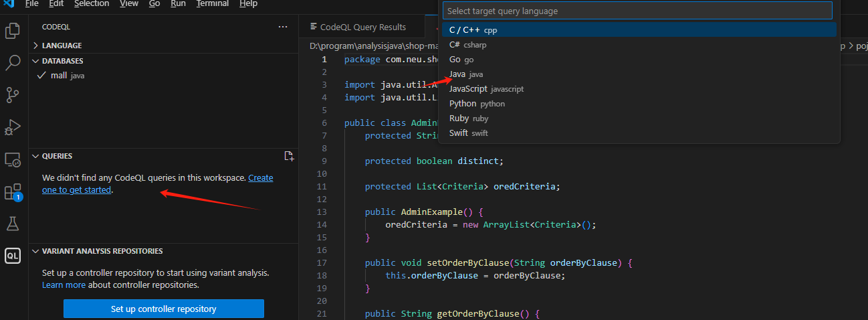Click line number 9 in editor gutter
This screenshot has height=320, width=868.
point(324,161)
